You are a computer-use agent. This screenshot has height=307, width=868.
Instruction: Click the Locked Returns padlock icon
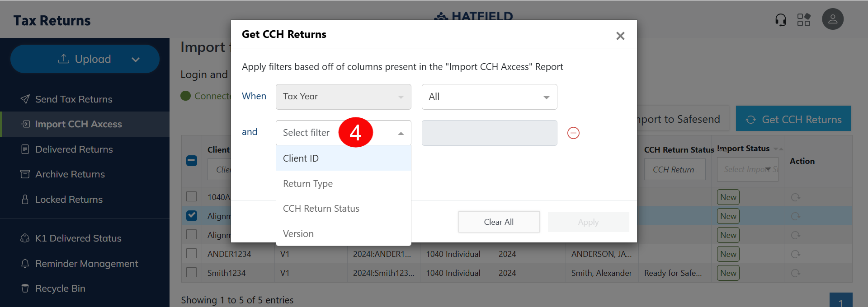25,199
